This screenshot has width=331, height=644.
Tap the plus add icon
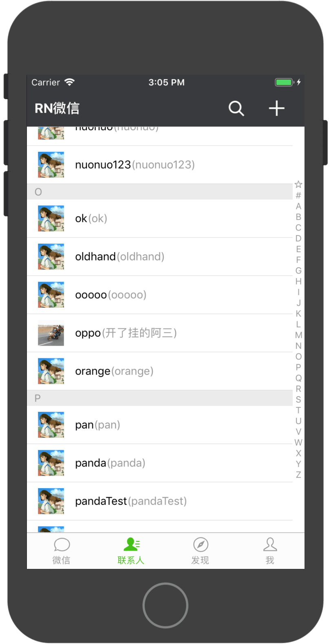(276, 108)
